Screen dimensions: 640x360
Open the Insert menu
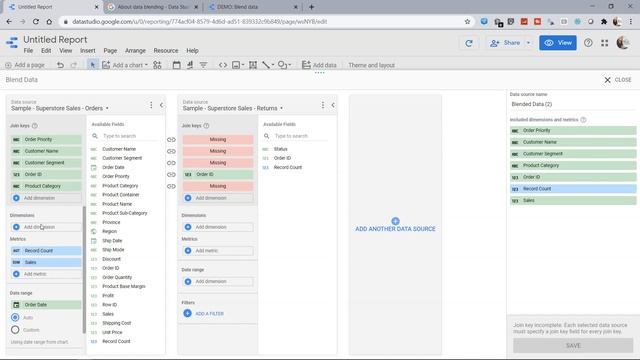coord(87,51)
